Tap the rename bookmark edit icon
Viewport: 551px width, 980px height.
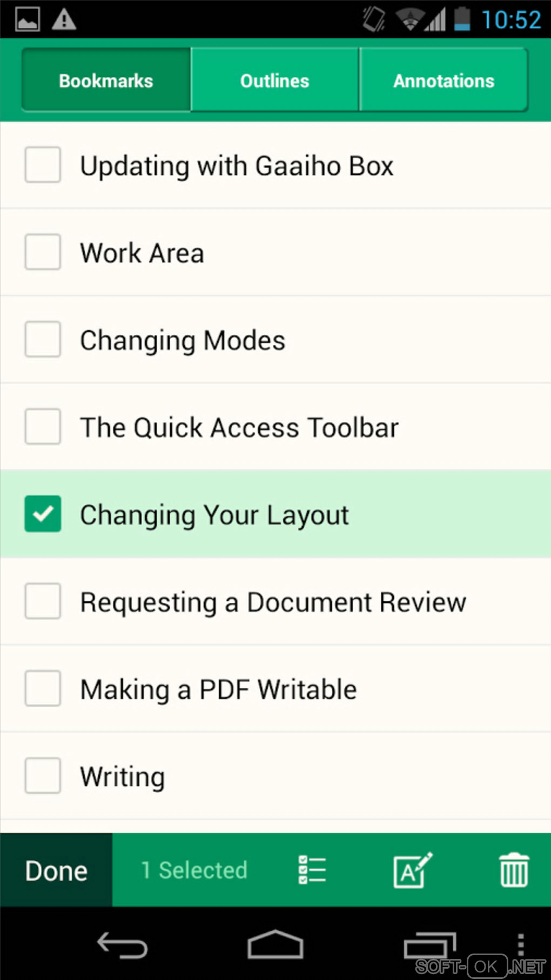pos(413,870)
